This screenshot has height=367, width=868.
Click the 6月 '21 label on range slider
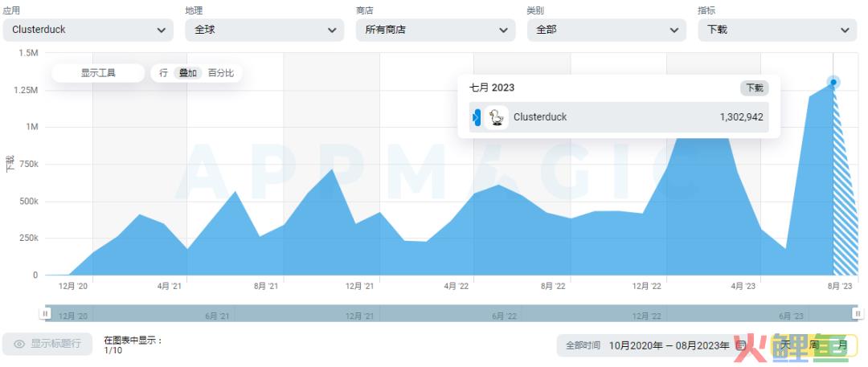pyautogui.click(x=217, y=316)
